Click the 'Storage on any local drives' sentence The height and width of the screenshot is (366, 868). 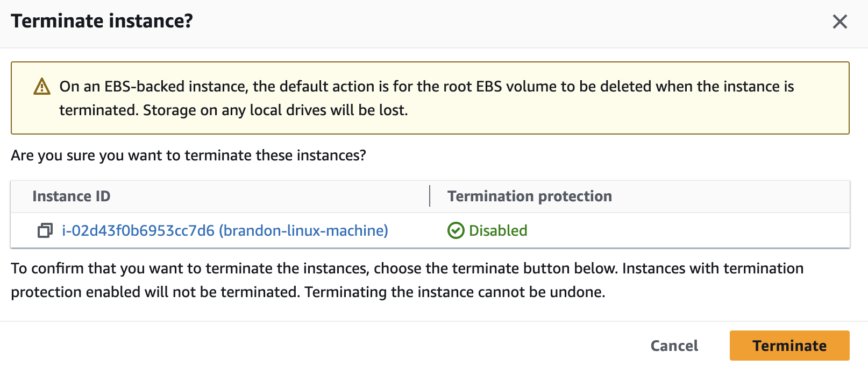click(275, 110)
